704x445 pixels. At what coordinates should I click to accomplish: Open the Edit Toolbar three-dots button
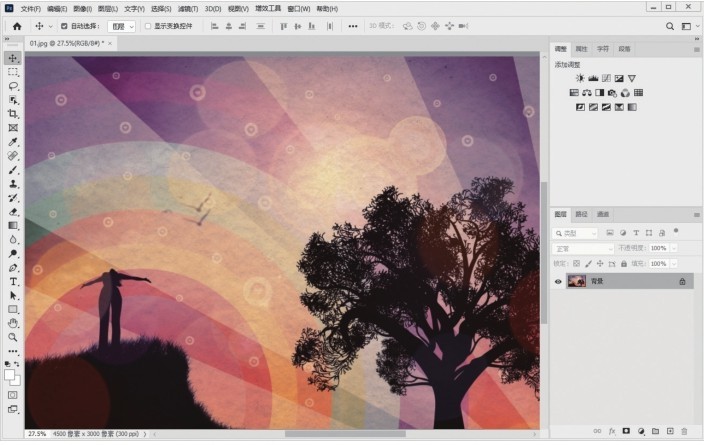[x=13, y=351]
